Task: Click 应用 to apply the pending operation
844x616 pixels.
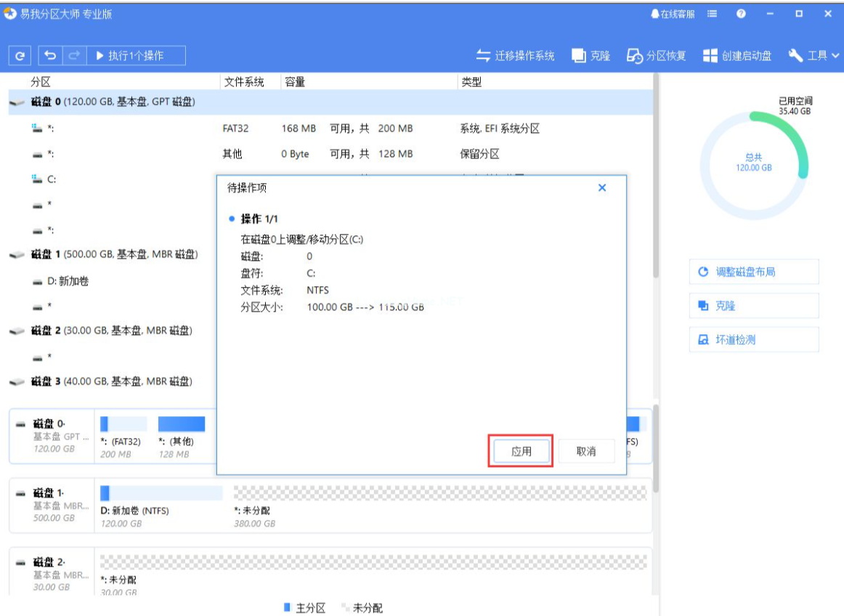Action: pyautogui.click(x=522, y=451)
